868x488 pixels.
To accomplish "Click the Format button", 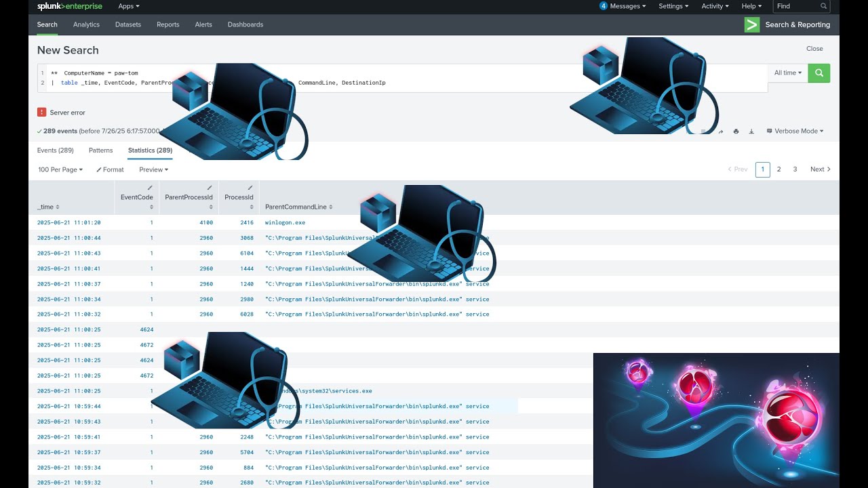I will (x=110, y=169).
